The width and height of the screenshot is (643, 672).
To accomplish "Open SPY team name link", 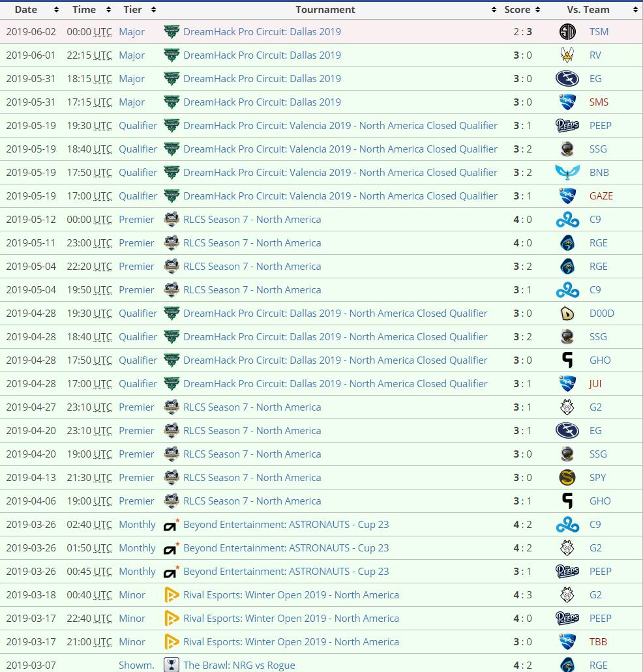I will click(x=597, y=477).
